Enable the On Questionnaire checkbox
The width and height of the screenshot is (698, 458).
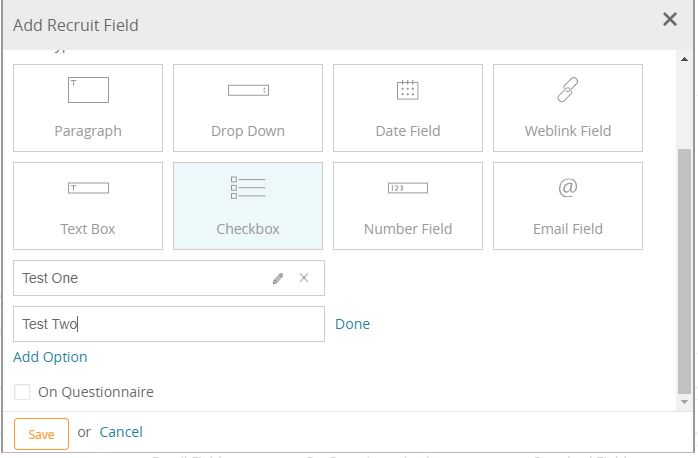point(22,392)
